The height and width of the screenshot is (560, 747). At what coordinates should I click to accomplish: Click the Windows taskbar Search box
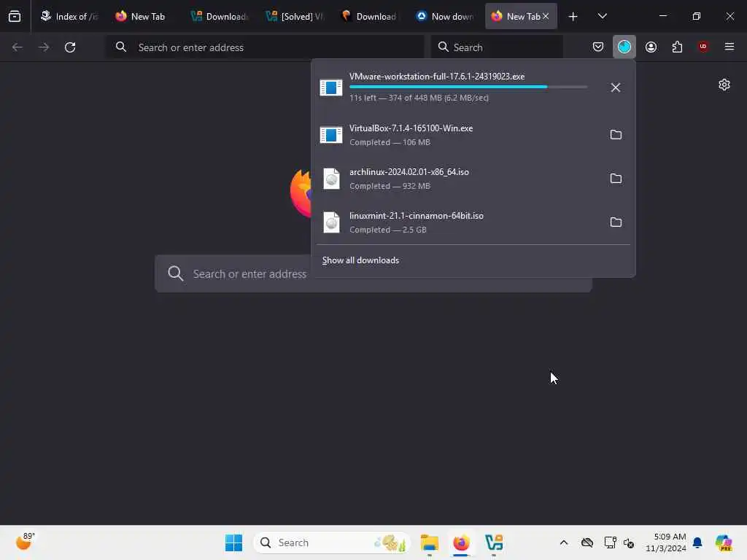pos(332,542)
